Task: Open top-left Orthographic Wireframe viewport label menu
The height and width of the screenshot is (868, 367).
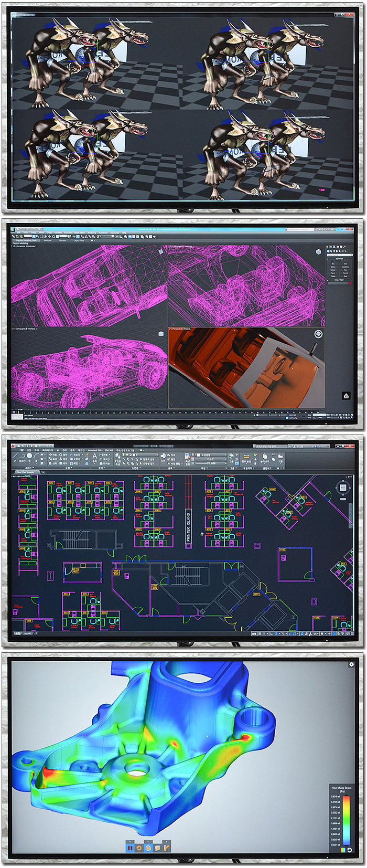Action: point(24,246)
